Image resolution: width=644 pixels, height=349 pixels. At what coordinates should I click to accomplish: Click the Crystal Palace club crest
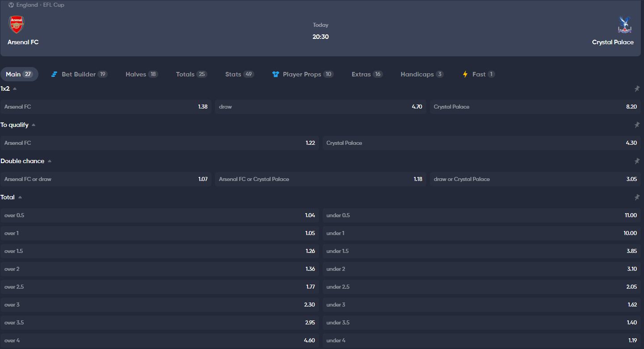(624, 25)
